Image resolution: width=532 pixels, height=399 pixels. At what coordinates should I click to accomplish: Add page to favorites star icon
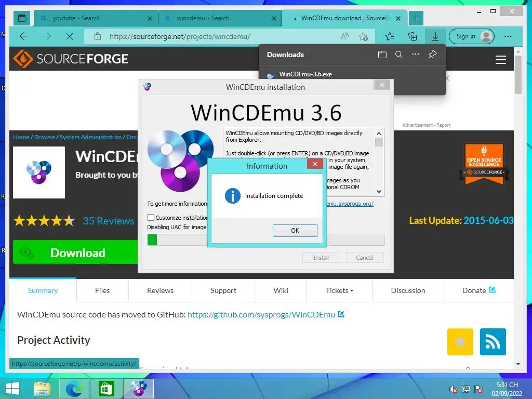pyautogui.click(x=363, y=36)
